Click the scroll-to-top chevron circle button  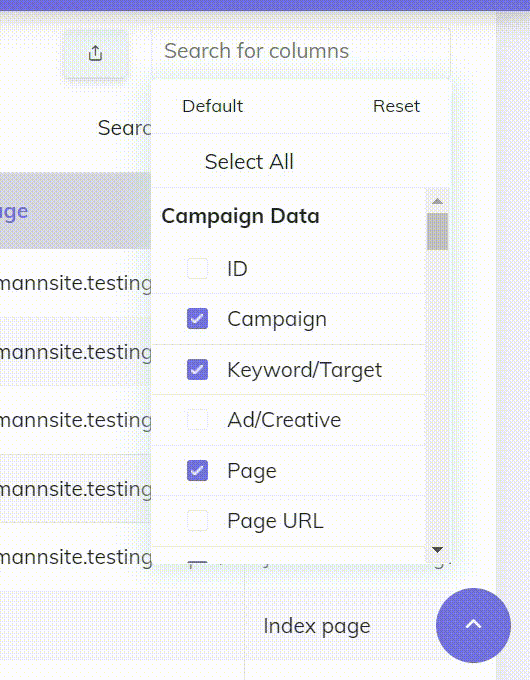click(473, 625)
